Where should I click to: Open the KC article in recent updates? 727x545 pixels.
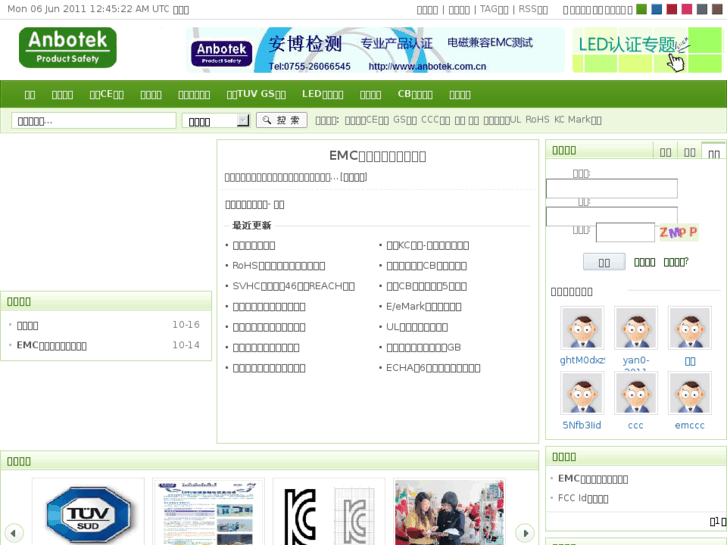(x=427, y=245)
